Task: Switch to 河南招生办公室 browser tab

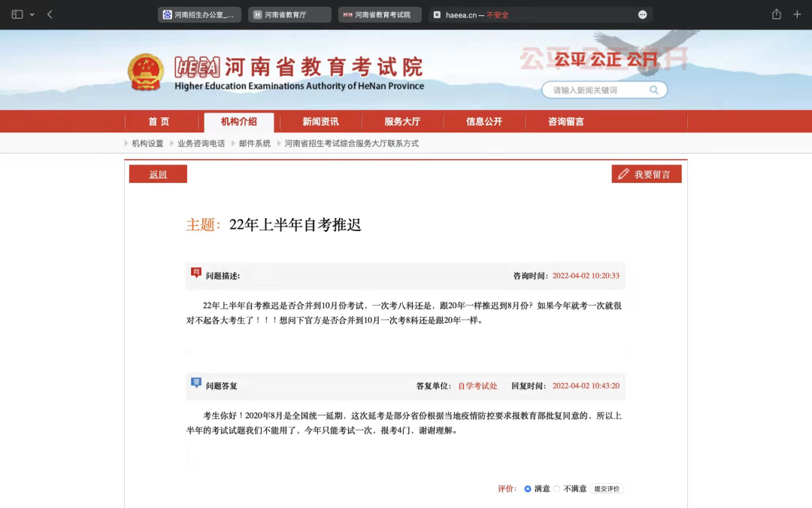Action: [x=199, y=15]
